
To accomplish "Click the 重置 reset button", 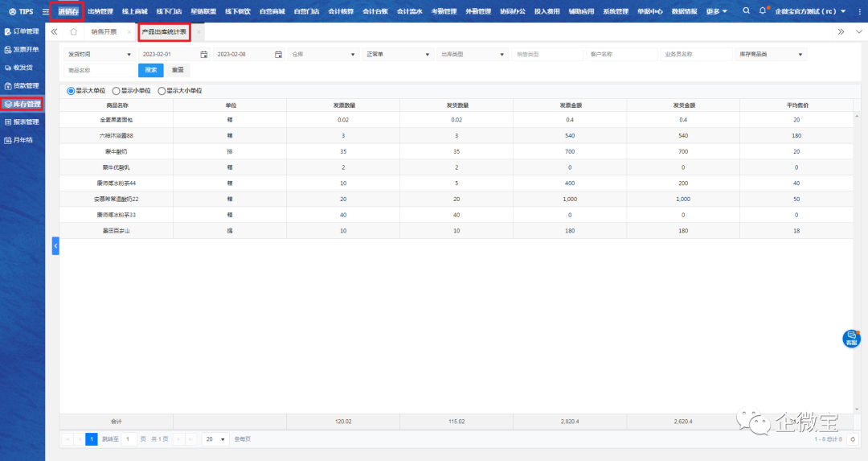I will click(178, 70).
